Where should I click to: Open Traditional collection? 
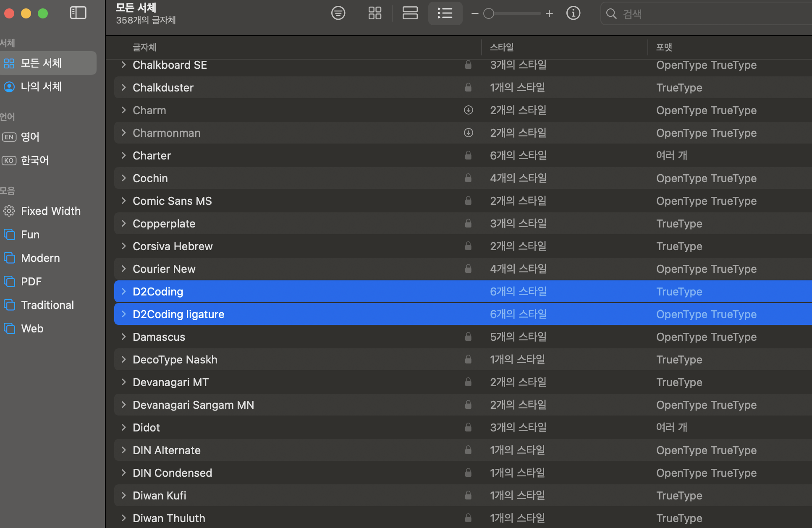pos(48,305)
